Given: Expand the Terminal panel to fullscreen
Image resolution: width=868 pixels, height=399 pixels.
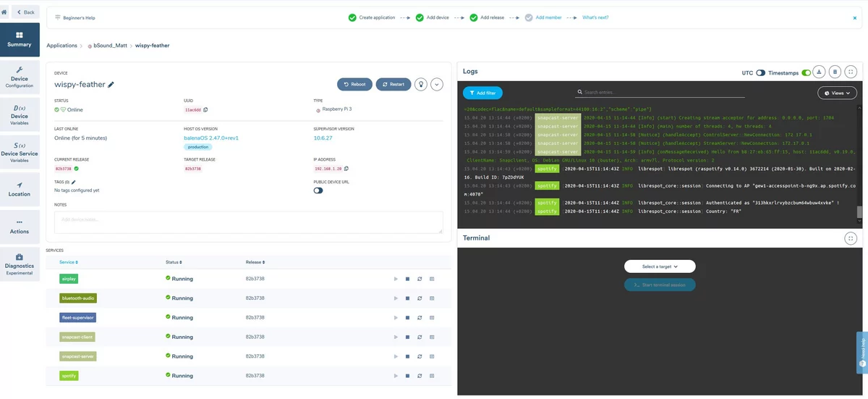Looking at the screenshot, I should [851, 238].
